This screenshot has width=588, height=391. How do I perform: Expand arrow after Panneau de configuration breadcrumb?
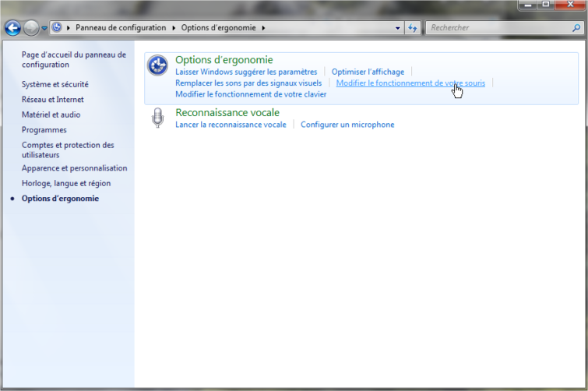pos(174,28)
